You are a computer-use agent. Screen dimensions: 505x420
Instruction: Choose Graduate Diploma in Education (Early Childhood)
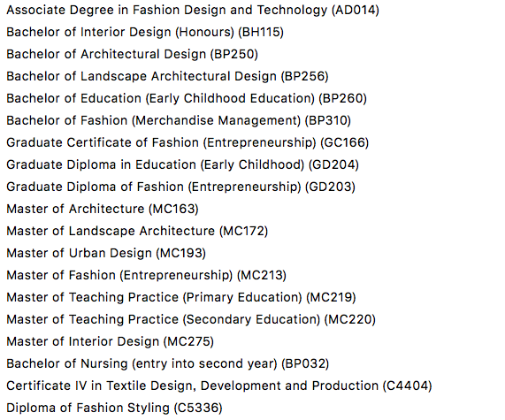point(182,165)
